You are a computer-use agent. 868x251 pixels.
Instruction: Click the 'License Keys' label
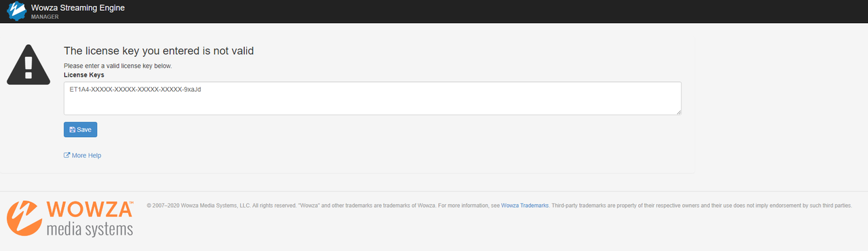pos(84,75)
